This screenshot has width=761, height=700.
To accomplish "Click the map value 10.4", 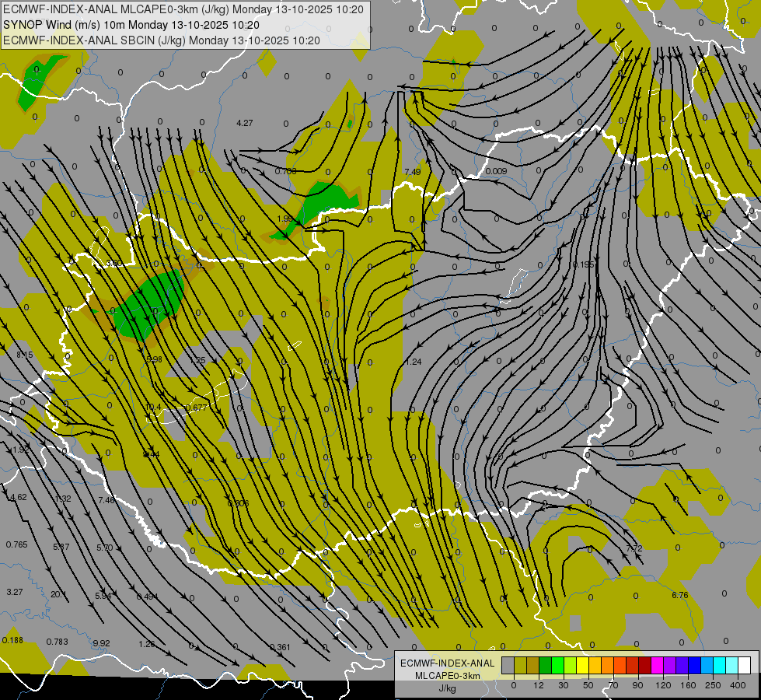I will tap(153, 407).
